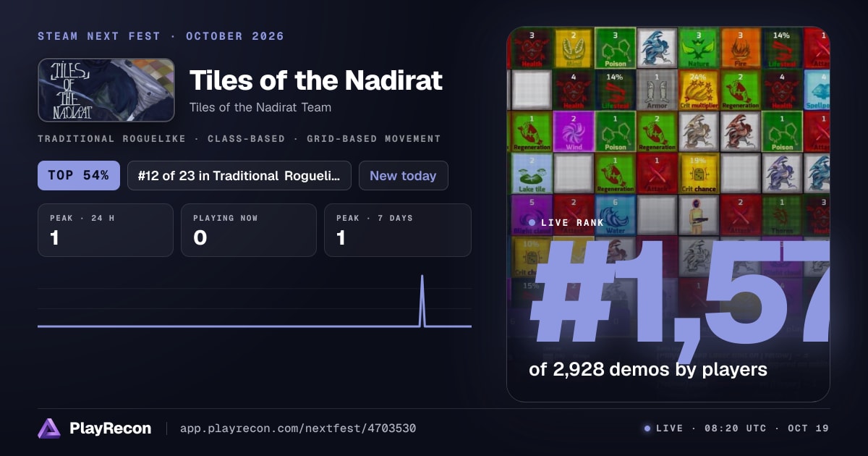
Task: Click the Tiles of the Nadirat Team developer name
Action: click(x=260, y=107)
